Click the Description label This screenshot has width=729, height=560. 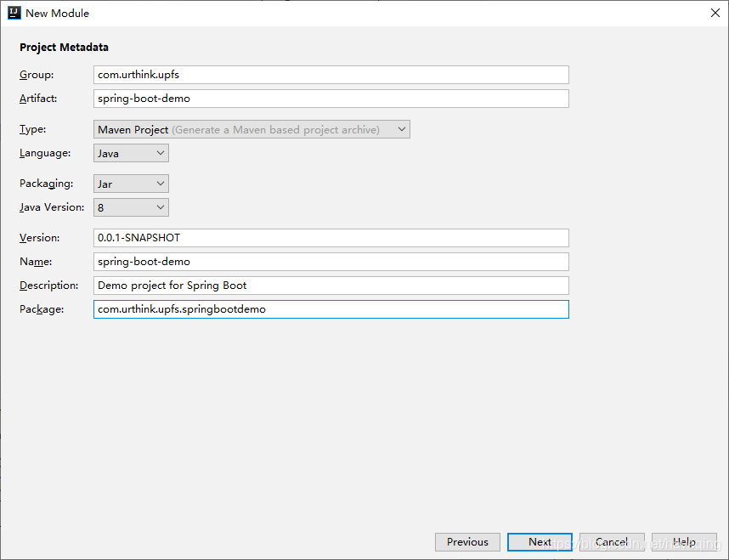tap(48, 286)
